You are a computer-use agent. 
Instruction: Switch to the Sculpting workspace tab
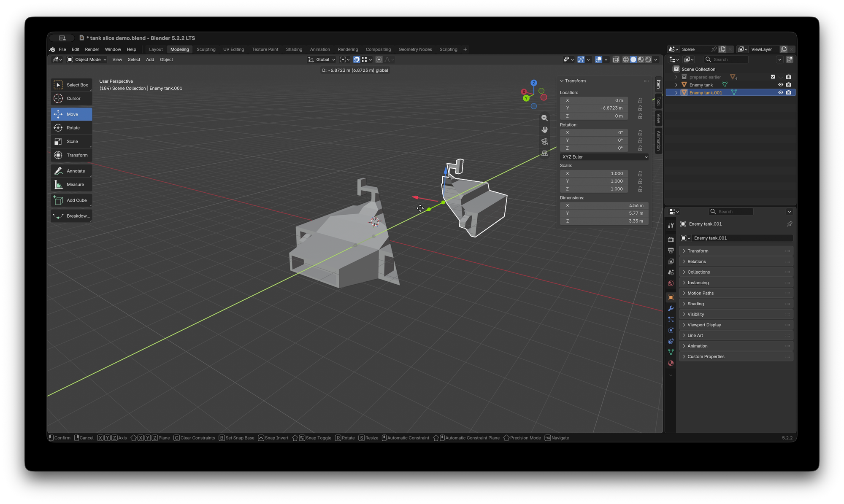[x=206, y=49]
